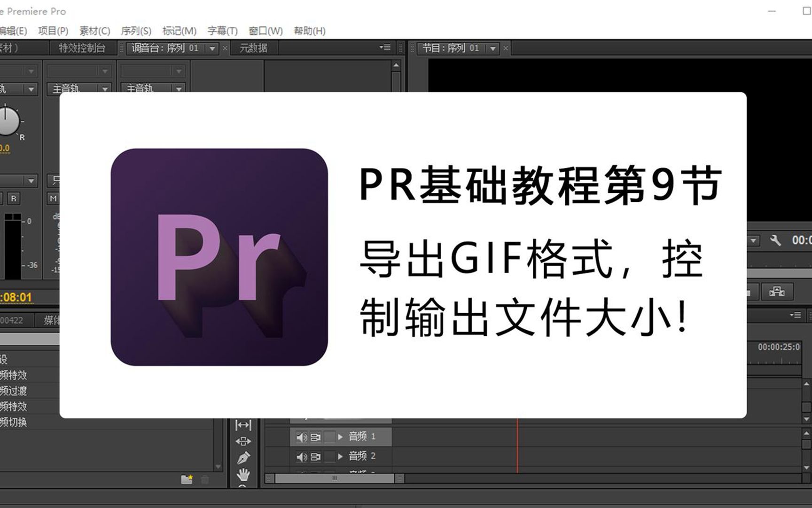Select the Slip tool
This screenshot has height=508, width=812.
[x=243, y=425]
